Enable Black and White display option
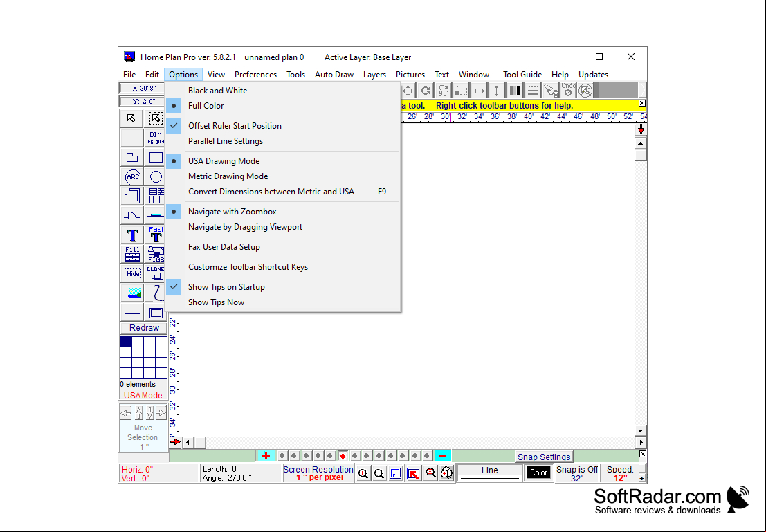The height and width of the screenshot is (532, 766). [x=283, y=91]
